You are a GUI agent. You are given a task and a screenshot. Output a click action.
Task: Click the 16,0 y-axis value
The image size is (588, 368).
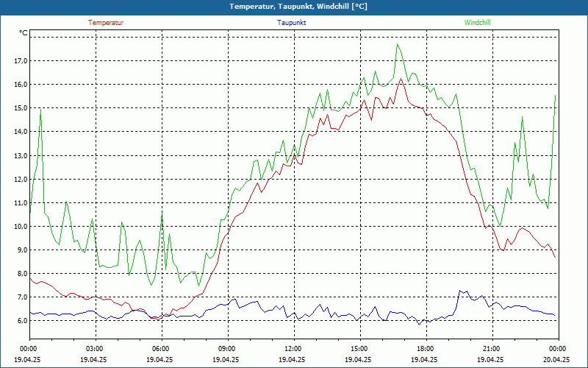21,84
